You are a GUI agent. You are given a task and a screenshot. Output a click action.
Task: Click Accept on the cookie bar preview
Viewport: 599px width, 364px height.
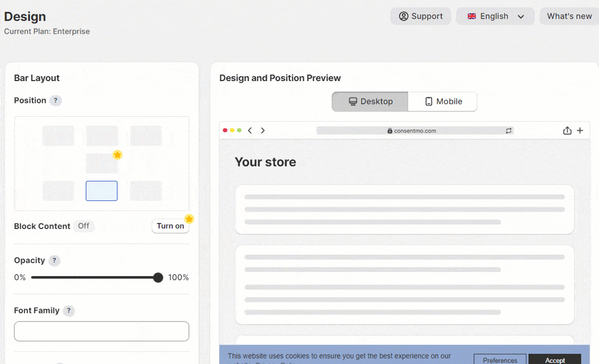(555, 360)
